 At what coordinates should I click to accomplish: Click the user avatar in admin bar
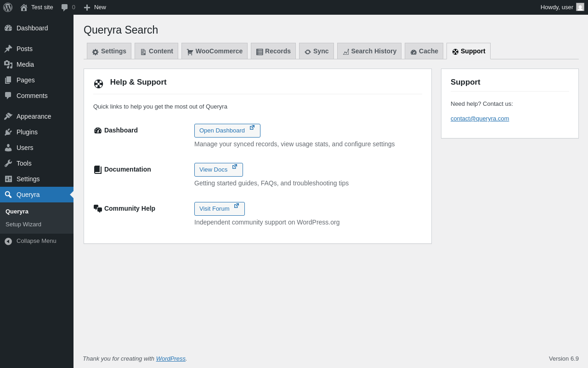[x=580, y=7]
